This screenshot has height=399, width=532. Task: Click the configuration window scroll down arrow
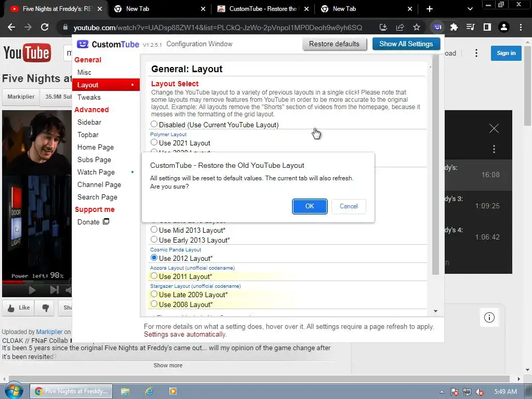436,311
